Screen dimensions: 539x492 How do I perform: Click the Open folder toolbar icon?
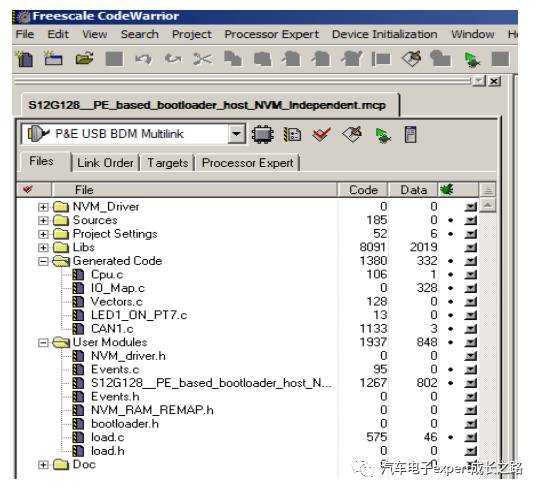(84, 59)
